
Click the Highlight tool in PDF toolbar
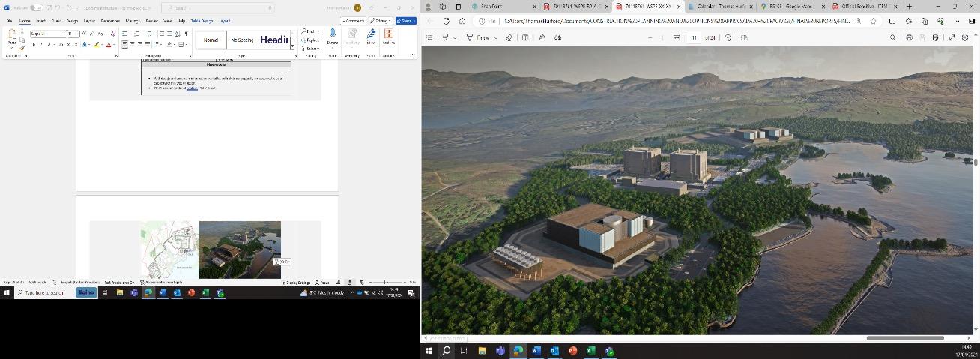445,37
